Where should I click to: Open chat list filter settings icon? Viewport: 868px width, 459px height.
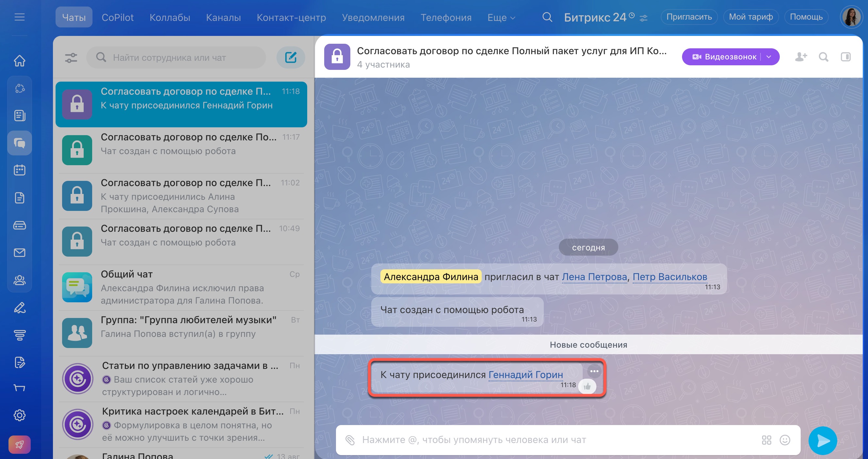(71, 57)
